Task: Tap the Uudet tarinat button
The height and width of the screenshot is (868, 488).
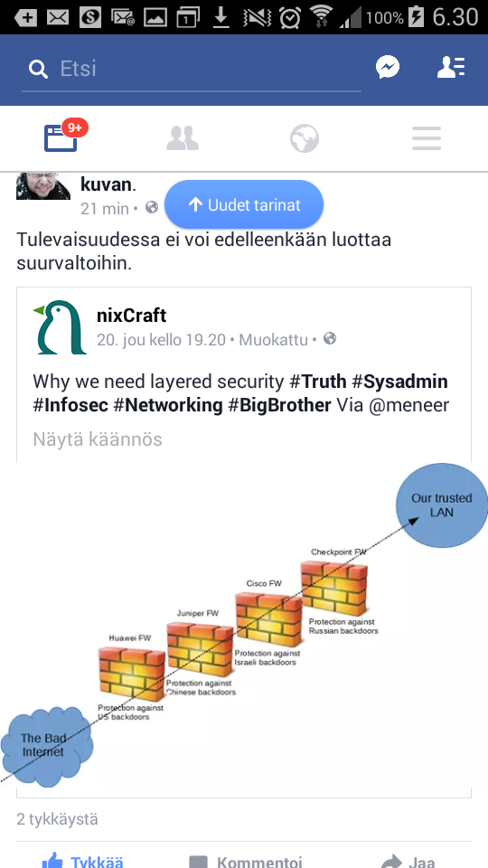Action: [244, 205]
